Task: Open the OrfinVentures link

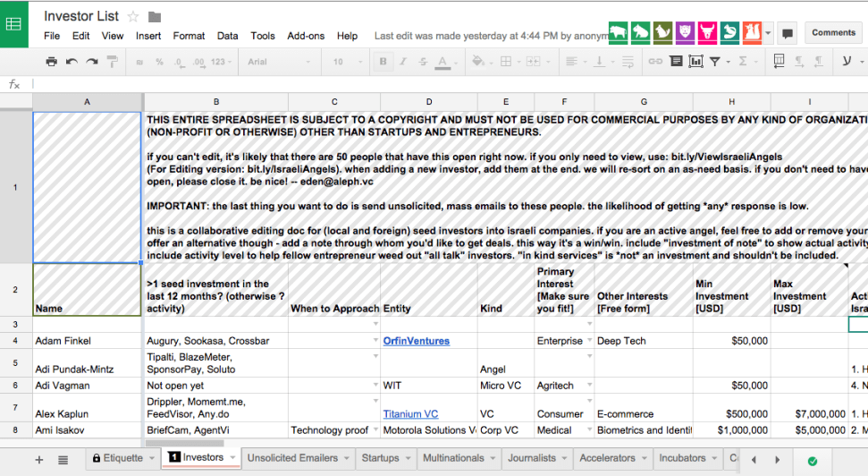Action: [x=417, y=341]
